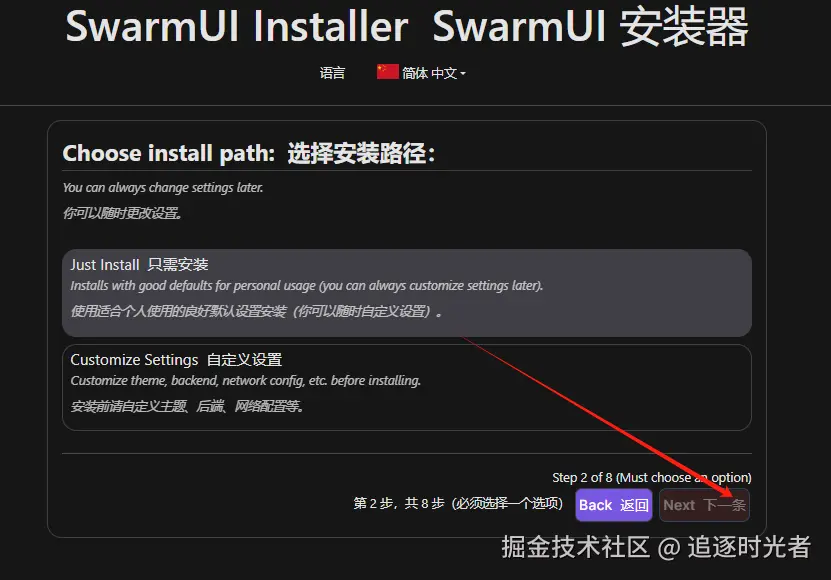
Task: Click the 'Customize theme, backend, network config' description
Action: 245,381
